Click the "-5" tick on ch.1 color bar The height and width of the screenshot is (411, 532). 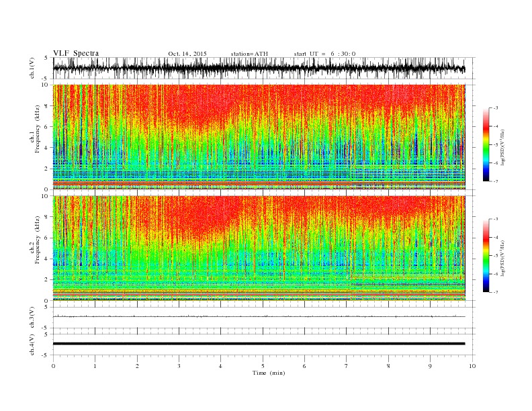point(495,145)
